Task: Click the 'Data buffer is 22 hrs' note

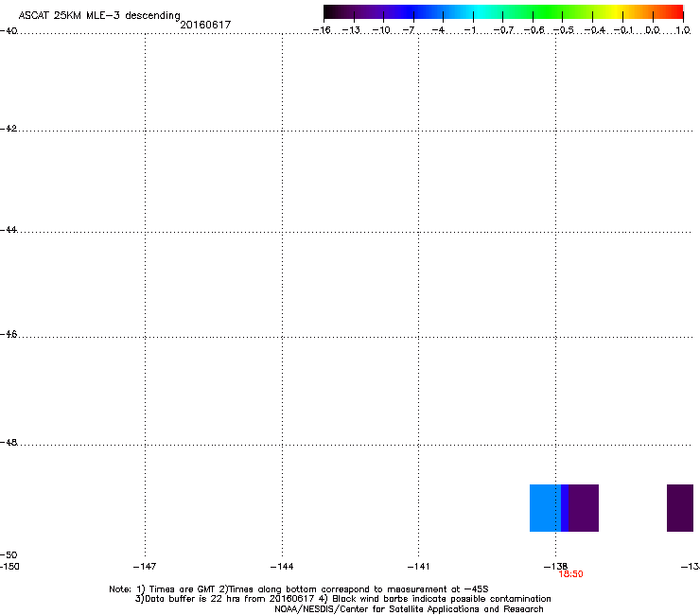Action: point(342,599)
